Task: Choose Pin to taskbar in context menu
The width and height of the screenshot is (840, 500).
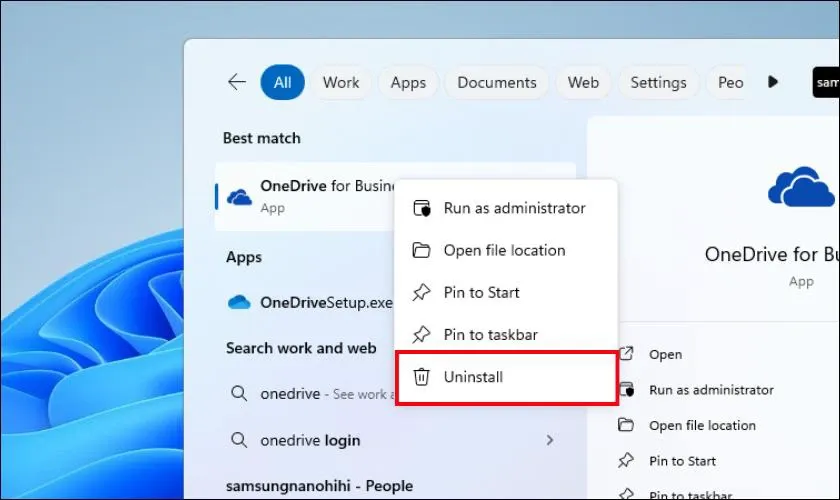Action: coord(506,334)
